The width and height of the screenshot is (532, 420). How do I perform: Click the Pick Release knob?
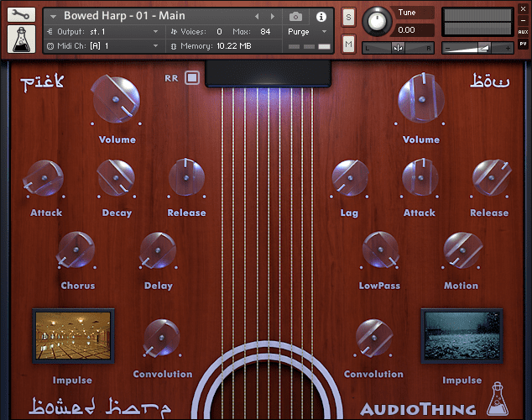pyautogui.click(x=186, y=177)
